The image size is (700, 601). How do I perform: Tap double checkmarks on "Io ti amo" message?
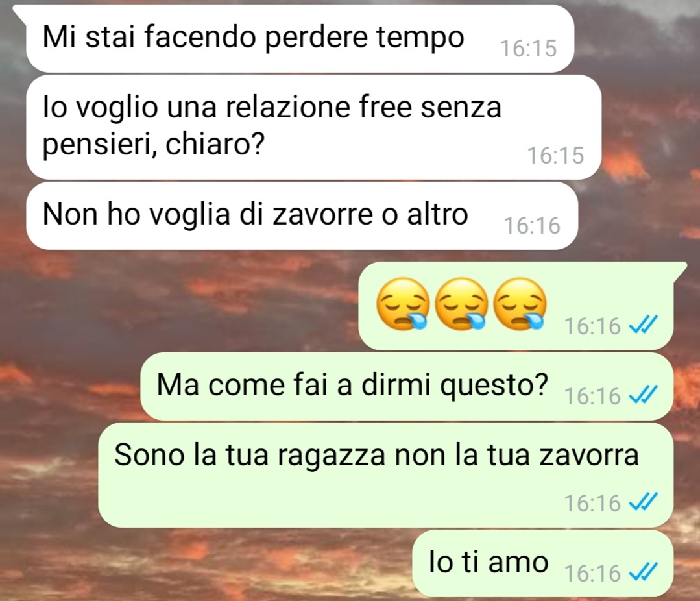[644, 572]
